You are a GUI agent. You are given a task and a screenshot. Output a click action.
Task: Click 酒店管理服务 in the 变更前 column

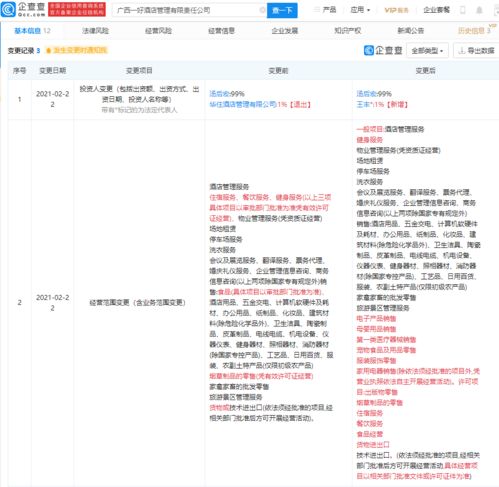(229, 187)
